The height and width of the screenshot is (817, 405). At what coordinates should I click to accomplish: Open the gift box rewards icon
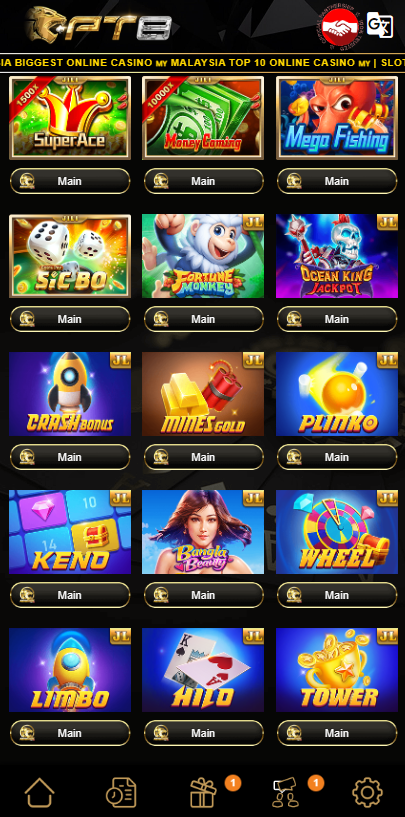pos(203,793)
